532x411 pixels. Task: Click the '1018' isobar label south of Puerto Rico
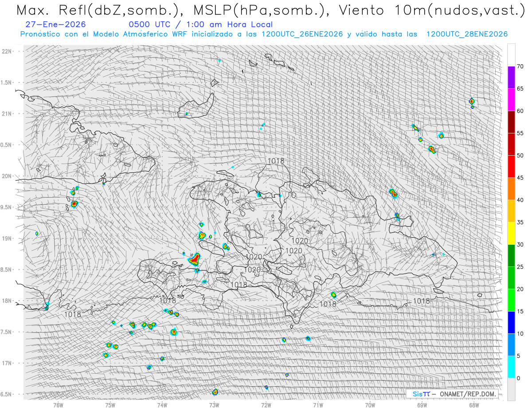(421, 301)
